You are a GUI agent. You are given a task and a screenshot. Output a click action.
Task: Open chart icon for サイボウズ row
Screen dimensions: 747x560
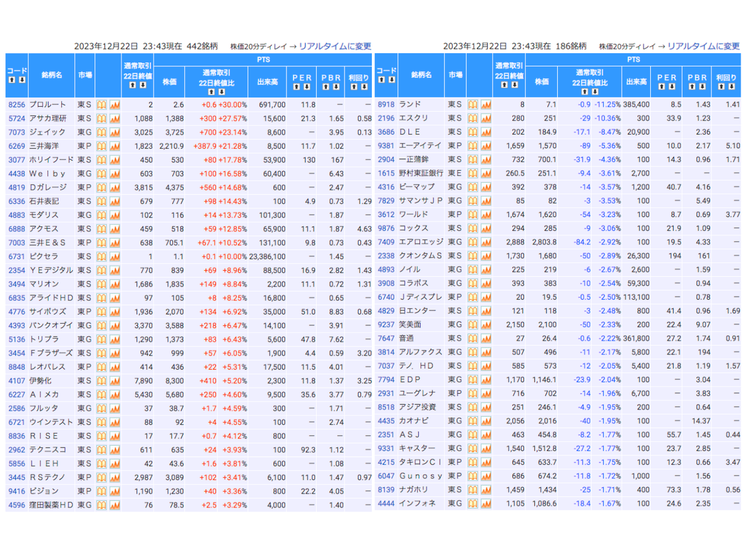115,312
